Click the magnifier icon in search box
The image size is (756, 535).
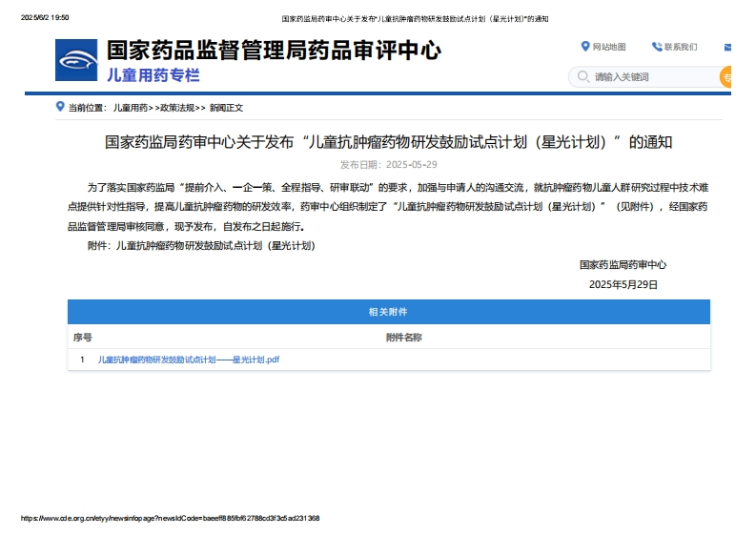(x=582, y=77)
